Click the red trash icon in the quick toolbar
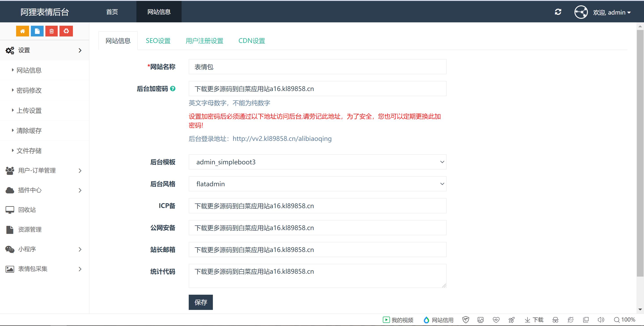This screenshot has width=644, height=326. tap(51, 31)
